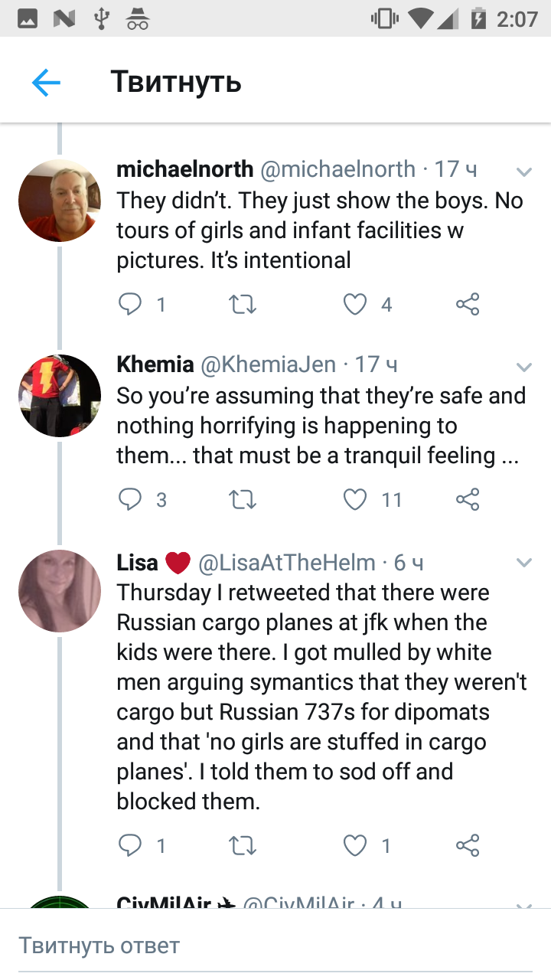Viewport: 551px width, 980px height.
Task: Share Khemia's tweet
Action: pos(467,500)
